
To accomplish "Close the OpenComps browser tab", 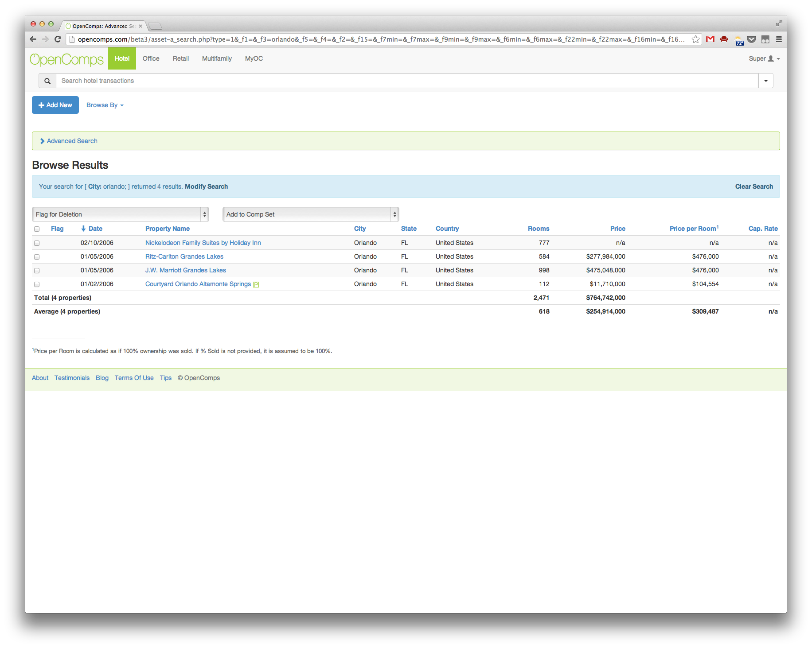I will (x=141, y=26).
